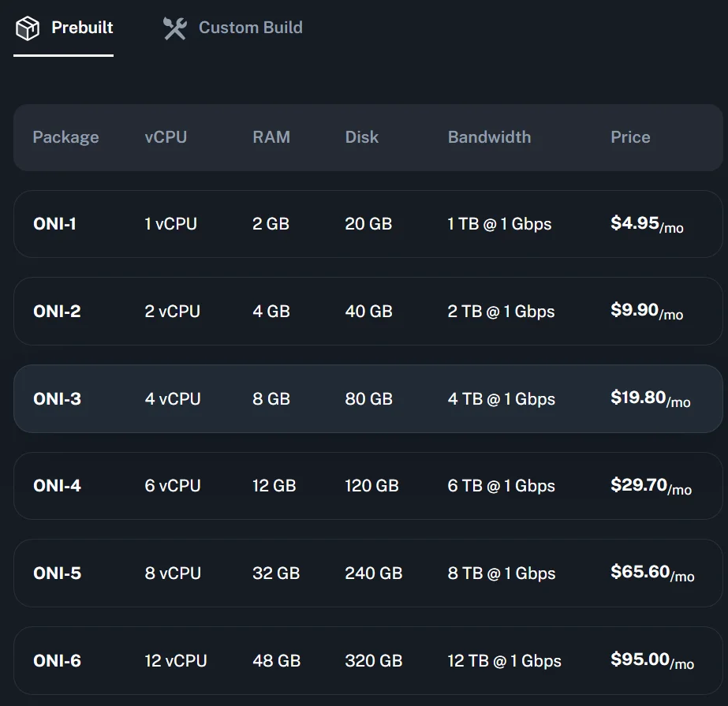
Task: Sort by the Price column header
Action: (629, 136)
